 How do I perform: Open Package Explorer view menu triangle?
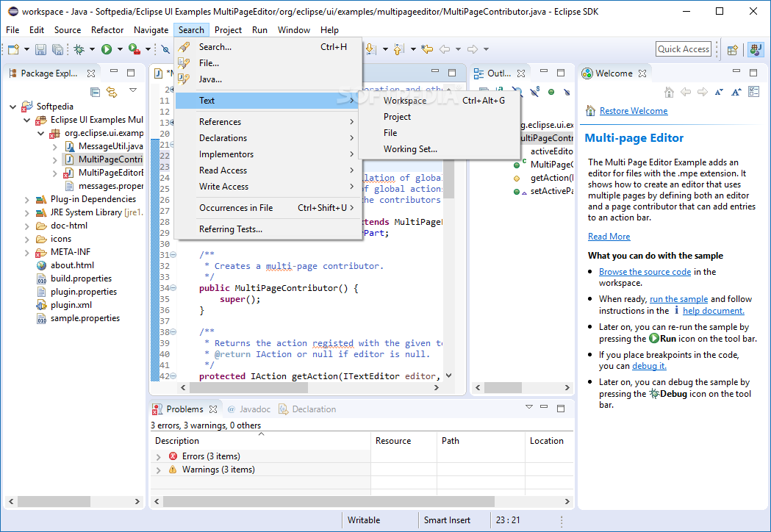tap(133, 90)
